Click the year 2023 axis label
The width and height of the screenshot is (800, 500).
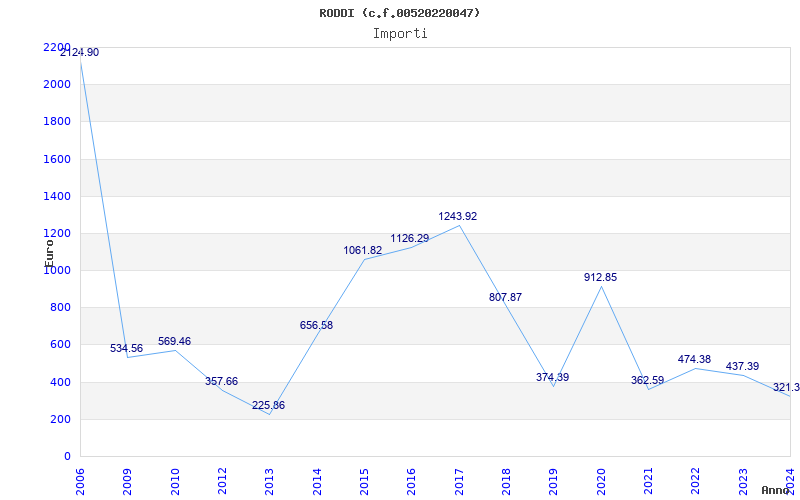(x=743, y=482)
